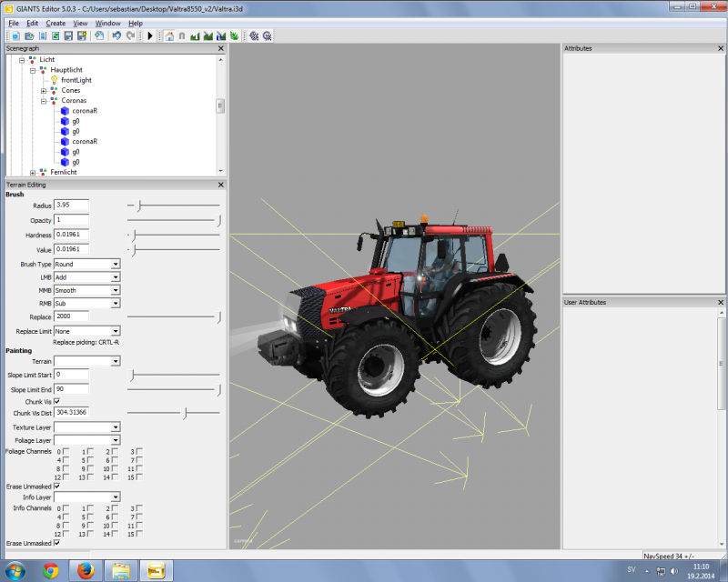The image size is (728, 582).
Task: Select the terrain detail paint mode icon
Action: pos(208,35)
